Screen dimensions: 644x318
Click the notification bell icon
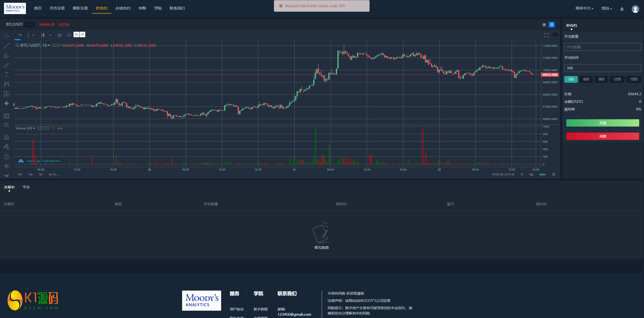[622, 9]
